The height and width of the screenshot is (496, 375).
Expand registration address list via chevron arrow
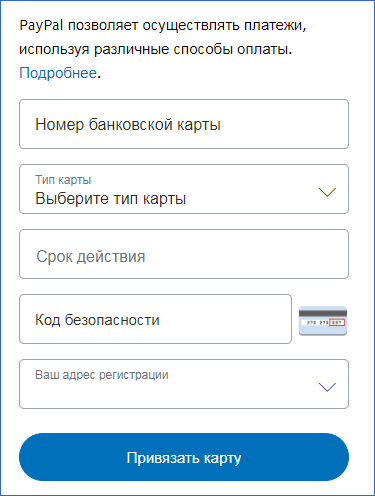(x=327, y=387)
